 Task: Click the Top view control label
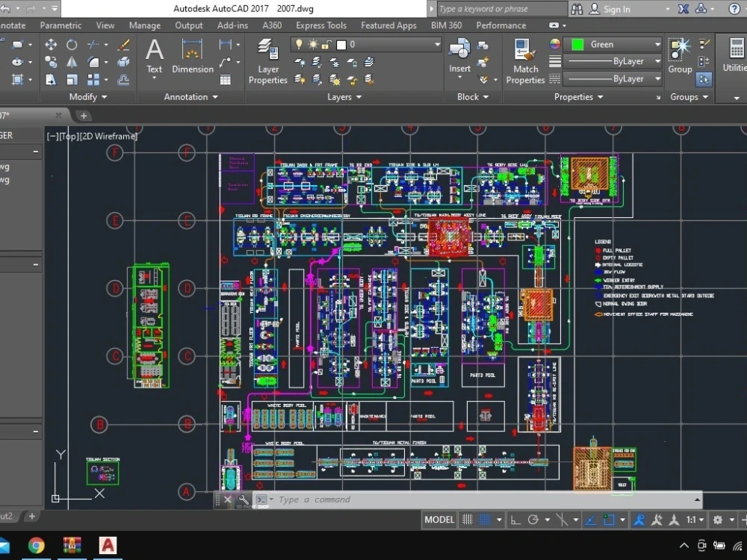click(69, 136)
